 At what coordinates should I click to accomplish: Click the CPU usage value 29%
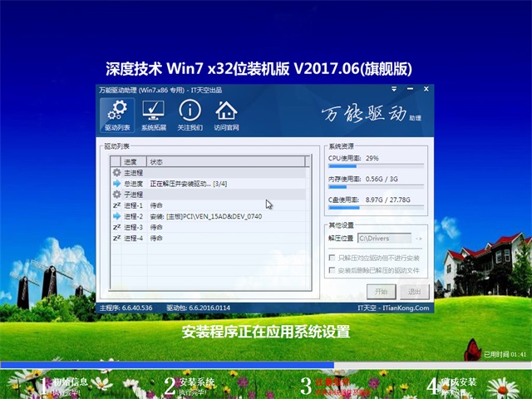pos(372,158)
